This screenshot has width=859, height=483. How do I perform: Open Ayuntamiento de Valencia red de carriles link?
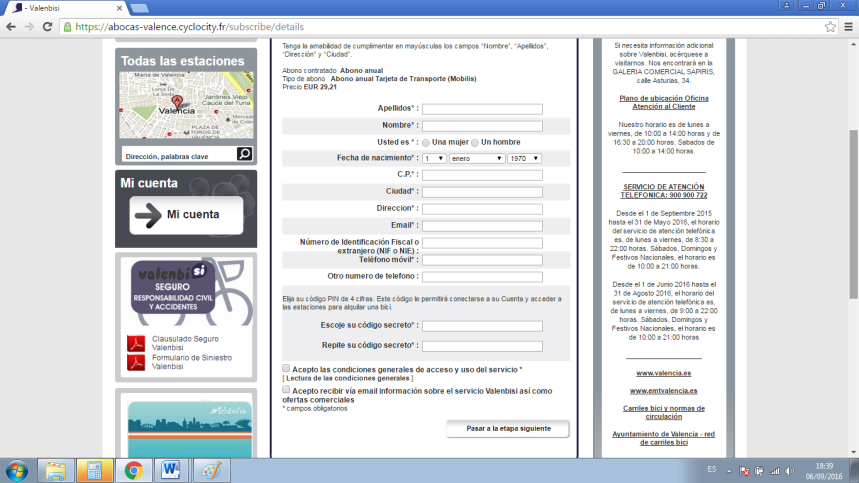point(663,438)
